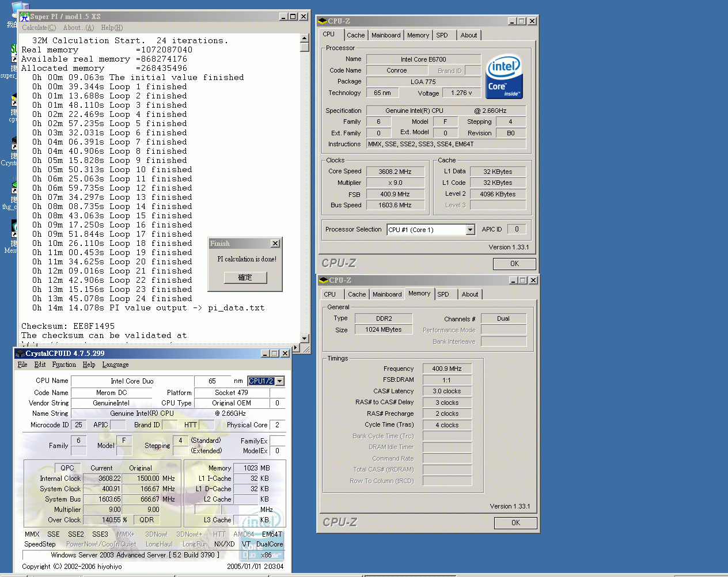The height and width of the screenshot is (577, 728).
Task: Click the '3608.2 MHz' core speed value in CPU-Z
Action: tap(395, 172)
